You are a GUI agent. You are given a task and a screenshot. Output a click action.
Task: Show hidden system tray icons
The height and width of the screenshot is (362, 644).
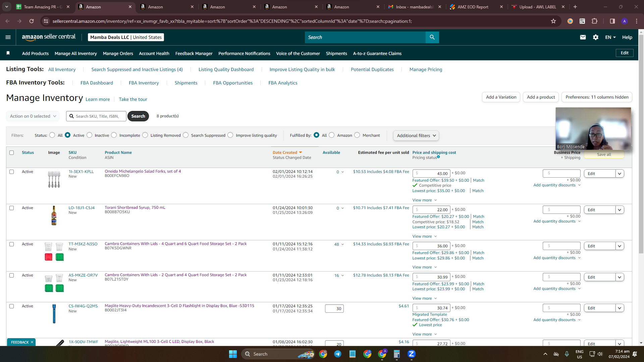click(x=545, y=354)
